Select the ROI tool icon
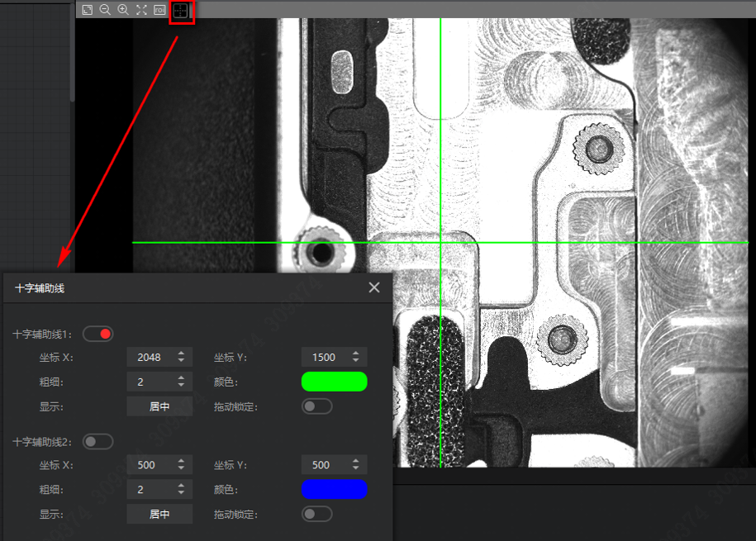 [159, 10]
